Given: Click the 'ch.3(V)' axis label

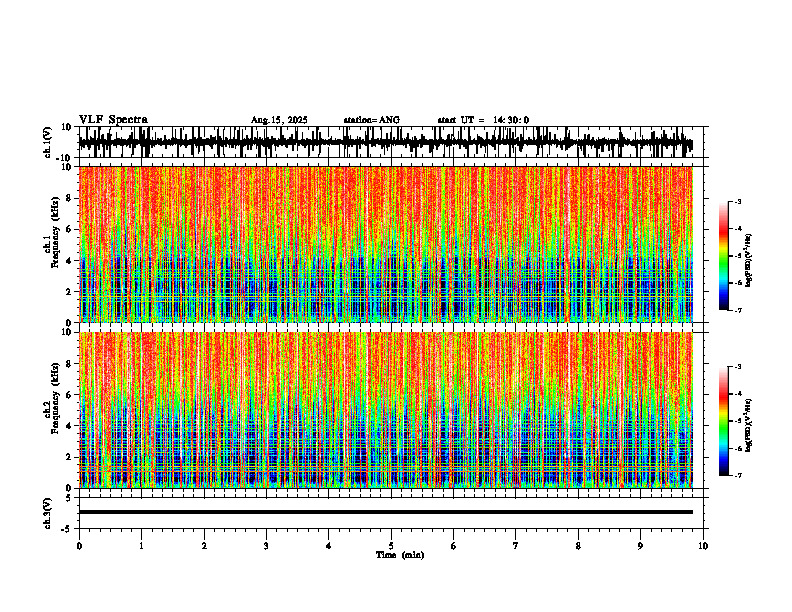Looking at the screenshot, I should click(48, 513).
